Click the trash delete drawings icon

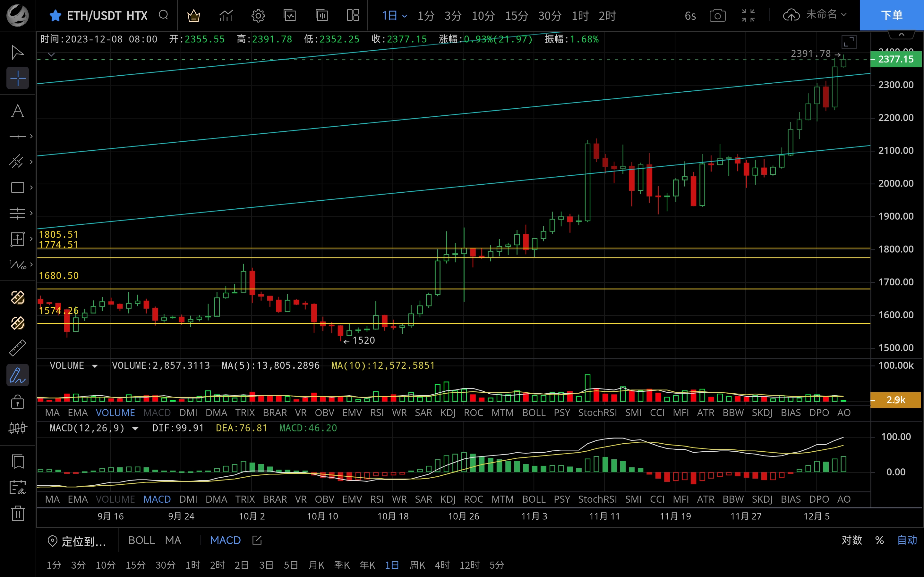18,513
